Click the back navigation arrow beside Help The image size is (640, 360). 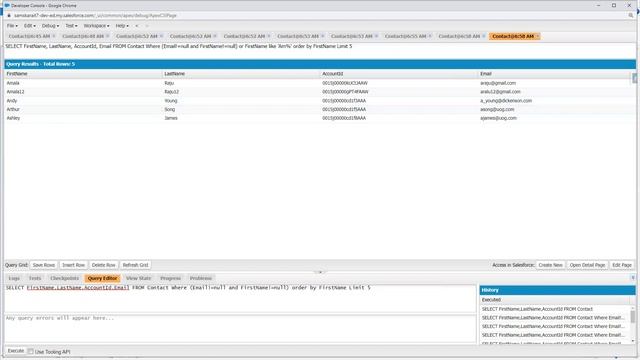tap(137, 26)
